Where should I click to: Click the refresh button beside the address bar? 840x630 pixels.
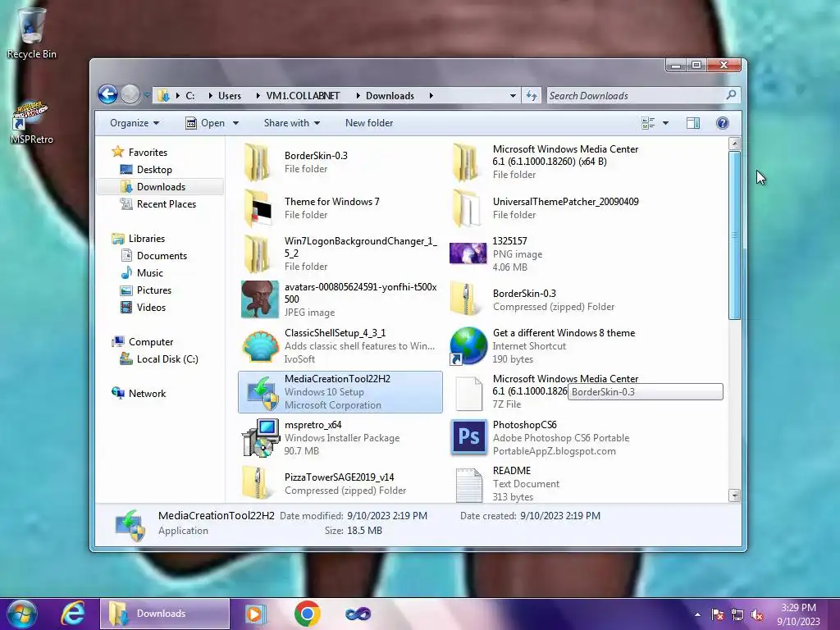pyautogui.click(x=531, y=95)
